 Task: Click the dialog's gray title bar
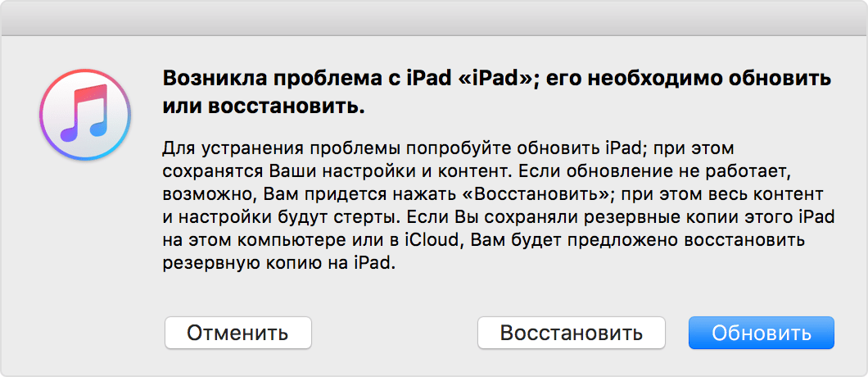pyautogui.click(x=434, y=18)
